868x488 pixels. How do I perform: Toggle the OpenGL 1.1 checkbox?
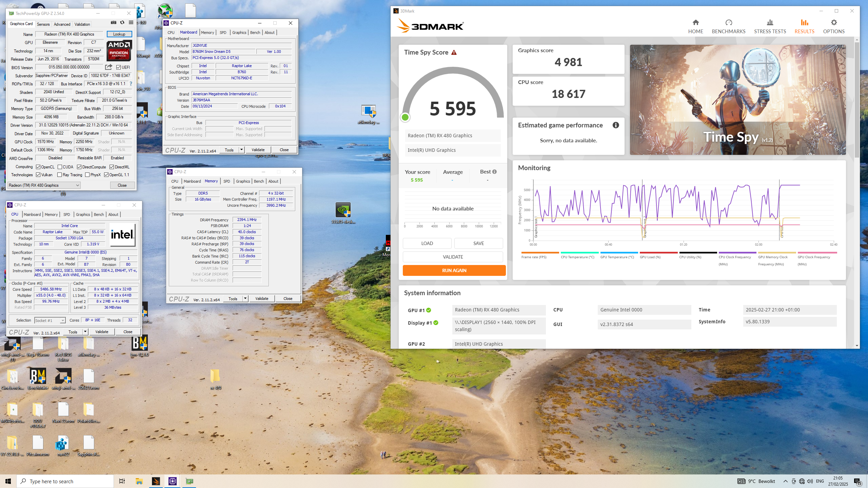[106, 175]
